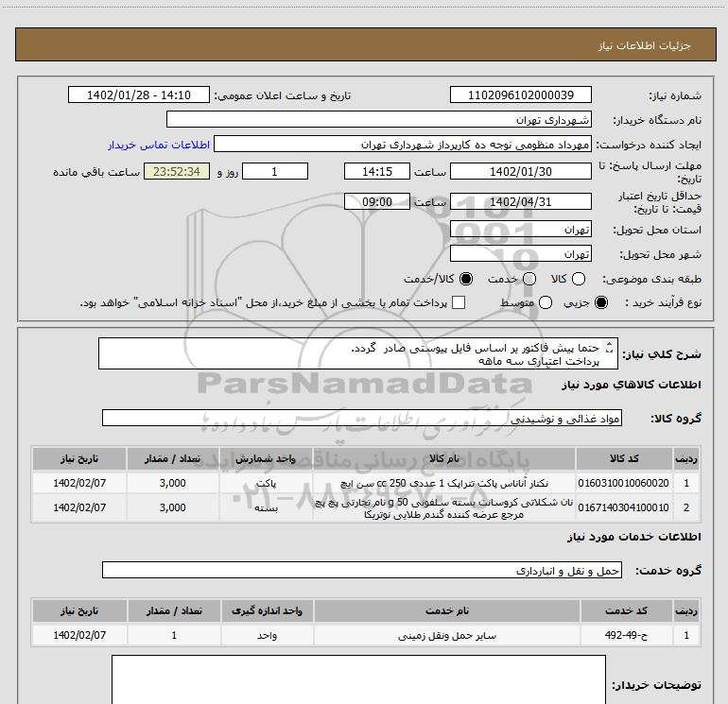Click the goods table نام کالا header
728x704 pixels.
[444, 458]
